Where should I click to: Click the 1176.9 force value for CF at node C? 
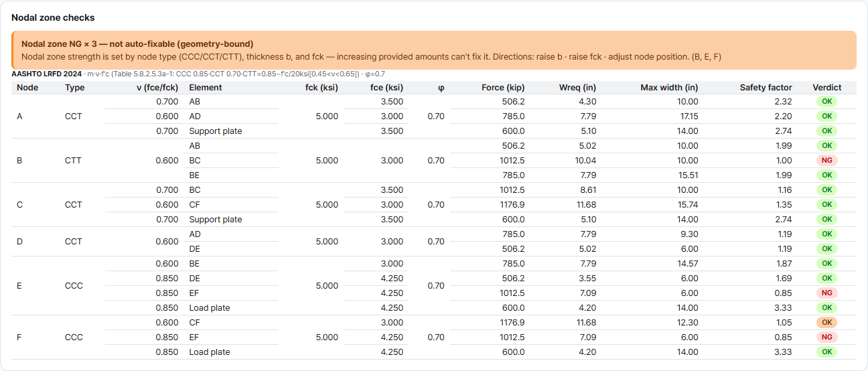tap(512, 205)
